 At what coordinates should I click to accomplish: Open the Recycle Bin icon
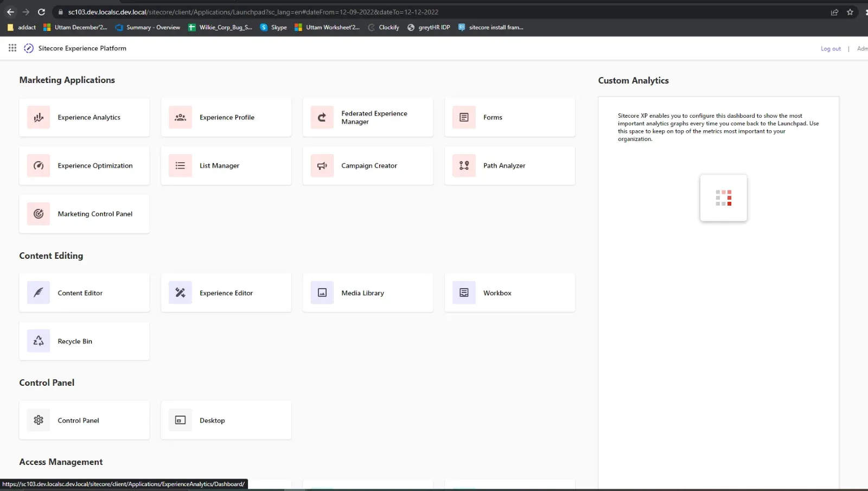39,341
